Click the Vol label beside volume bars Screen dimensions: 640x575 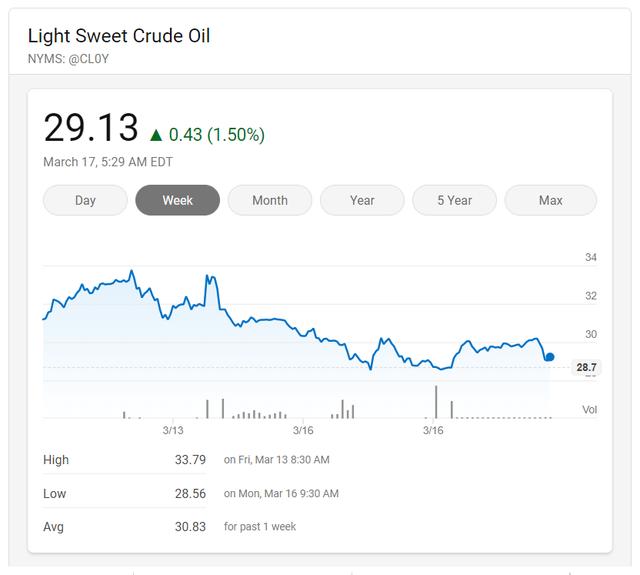591,410
